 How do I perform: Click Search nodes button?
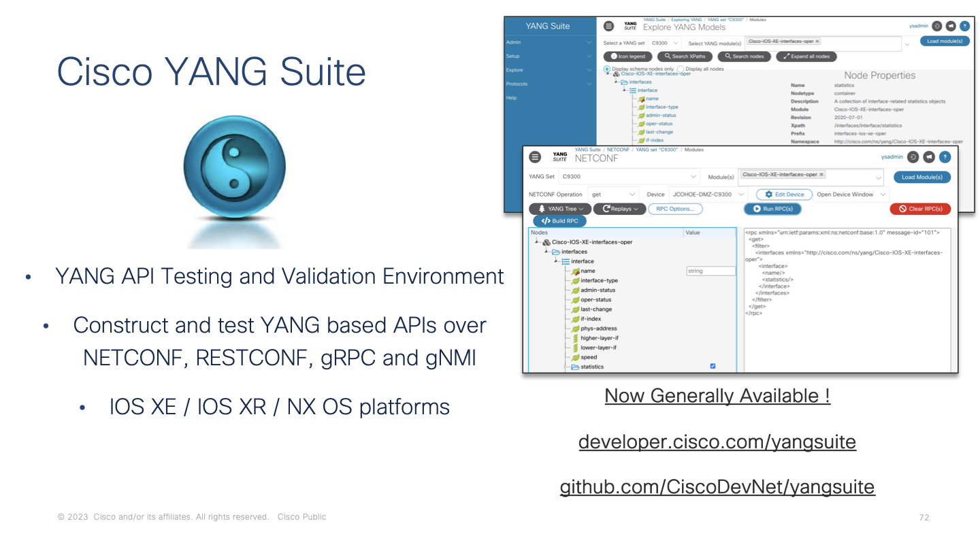point(745,56)
